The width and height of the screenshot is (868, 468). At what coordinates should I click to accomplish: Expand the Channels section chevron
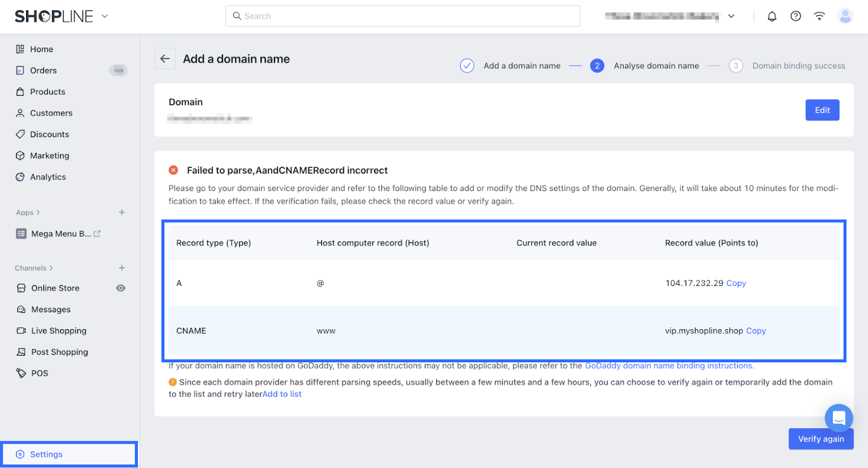(x=51, y=268)
